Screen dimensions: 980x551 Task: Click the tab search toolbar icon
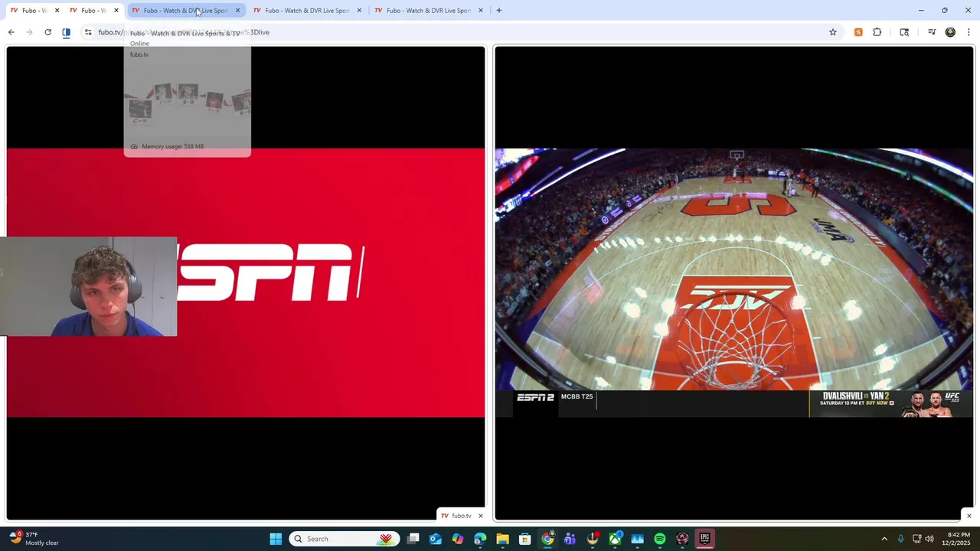(x=904, y=32)
